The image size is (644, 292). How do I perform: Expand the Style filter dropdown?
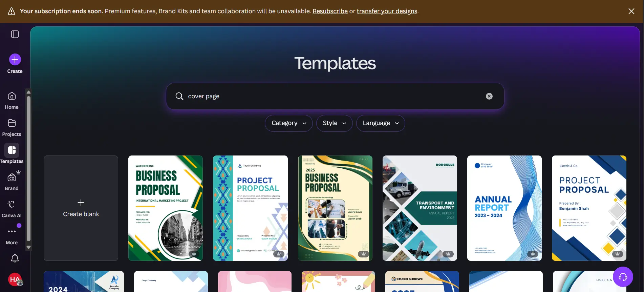coord(335,123)
